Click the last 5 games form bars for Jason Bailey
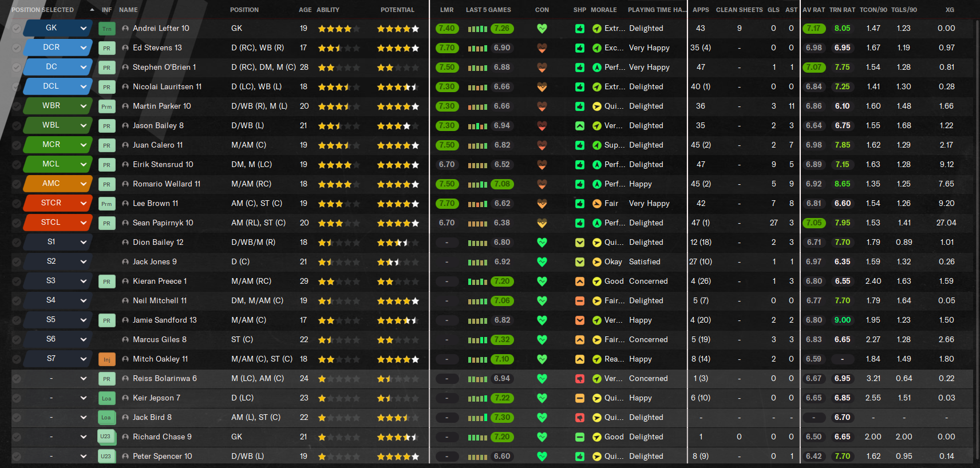 click(x=477, y=126)
